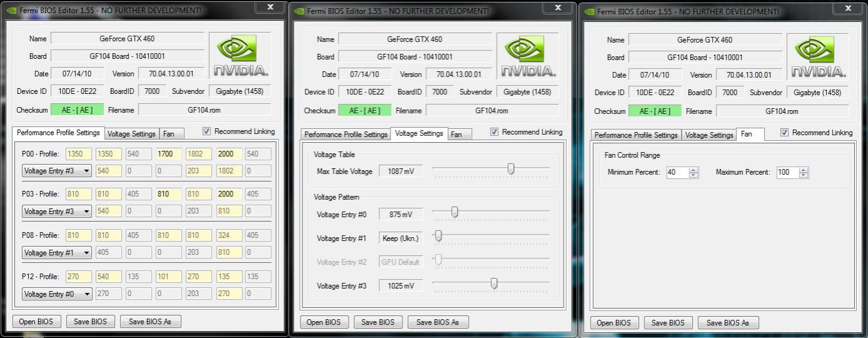
Task: Click the 1025 mV Voltage Entry #3 value
Action: coord(401,286)
